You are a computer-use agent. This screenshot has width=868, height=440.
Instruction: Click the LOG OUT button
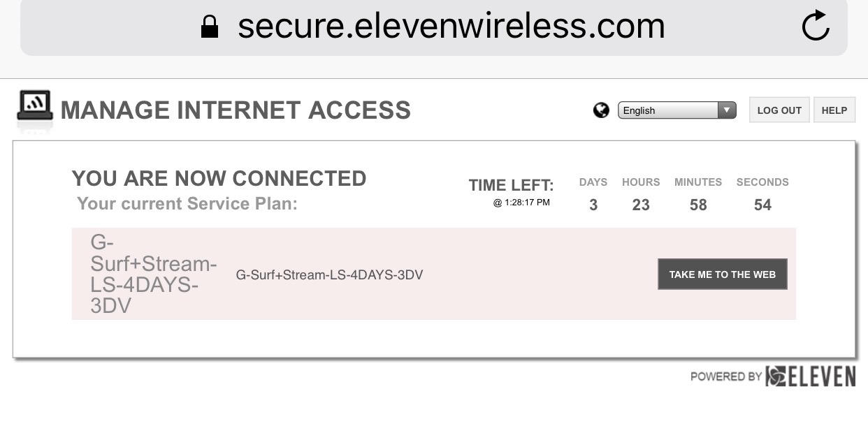click(779, 110)
